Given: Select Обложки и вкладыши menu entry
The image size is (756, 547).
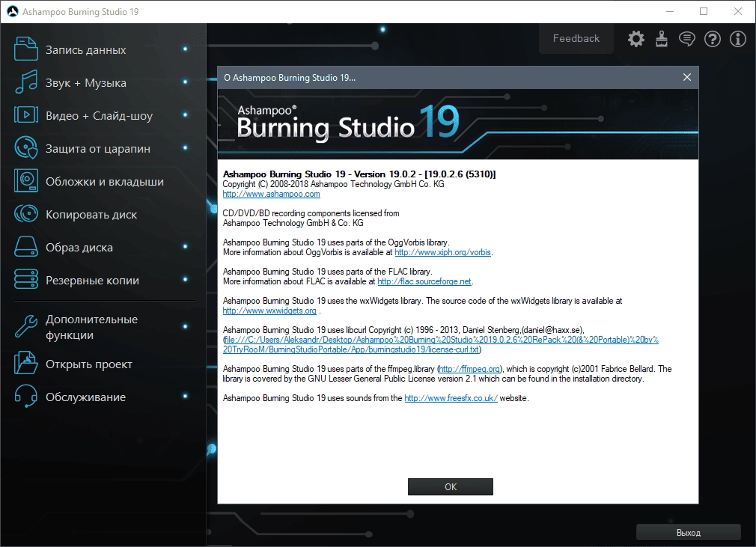Looking at the screenshot, I should (103, 181).
